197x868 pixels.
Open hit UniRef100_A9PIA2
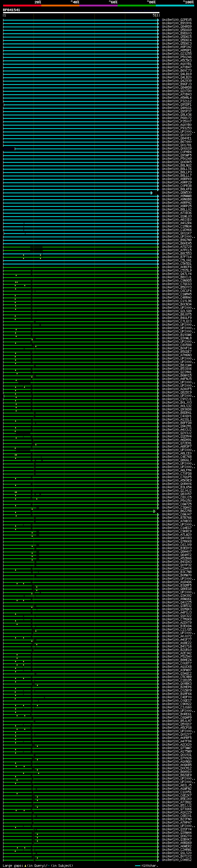click(x=177, y=47)
